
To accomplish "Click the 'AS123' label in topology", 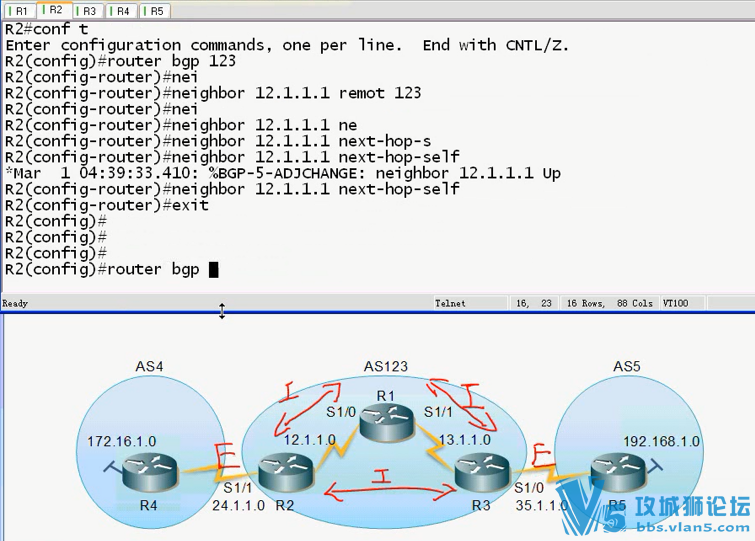I will (386, 366).
